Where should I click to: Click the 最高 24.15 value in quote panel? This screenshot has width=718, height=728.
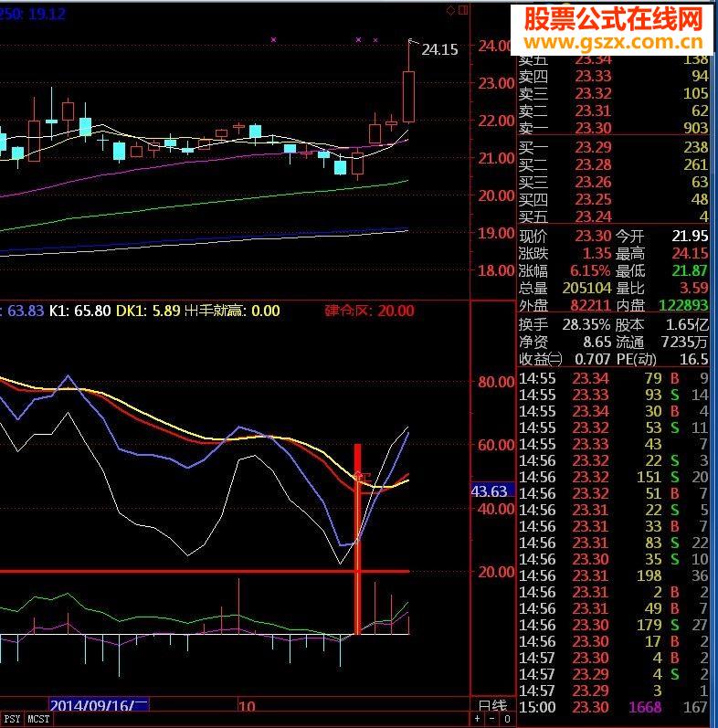pyautogui.click(x=690, y=253)
